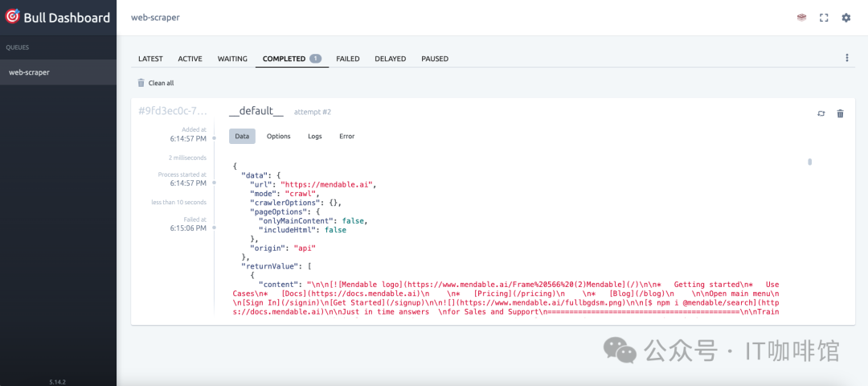Click the scrollbar thumb in the data panel
The image size is (868, 386).
coord(809,162)
